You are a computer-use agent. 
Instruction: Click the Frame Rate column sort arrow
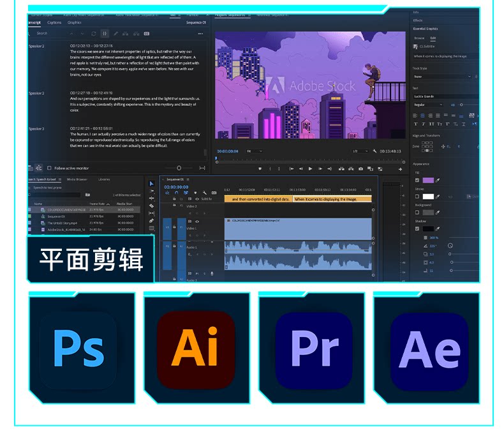pos(108,204)
